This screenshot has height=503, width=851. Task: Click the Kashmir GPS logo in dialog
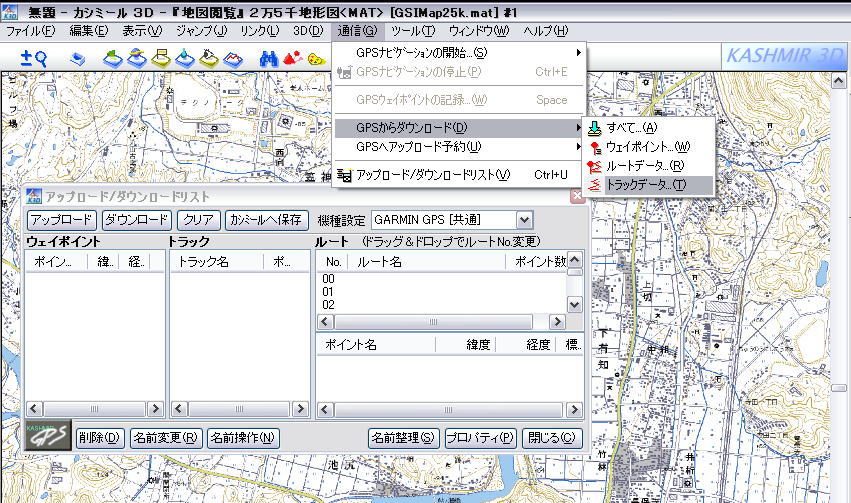pyautogui.click(x=48, y=435)
